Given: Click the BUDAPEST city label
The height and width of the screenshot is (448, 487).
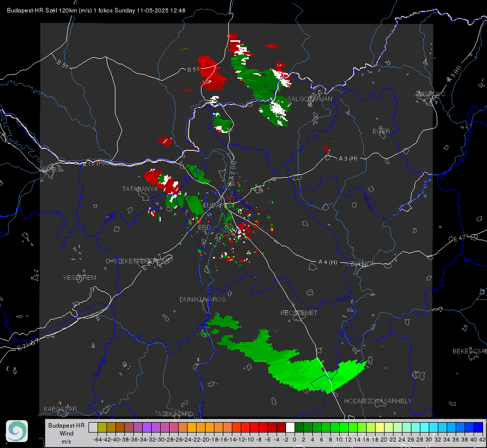Looking at the screenshot, I should coord(219,206).
